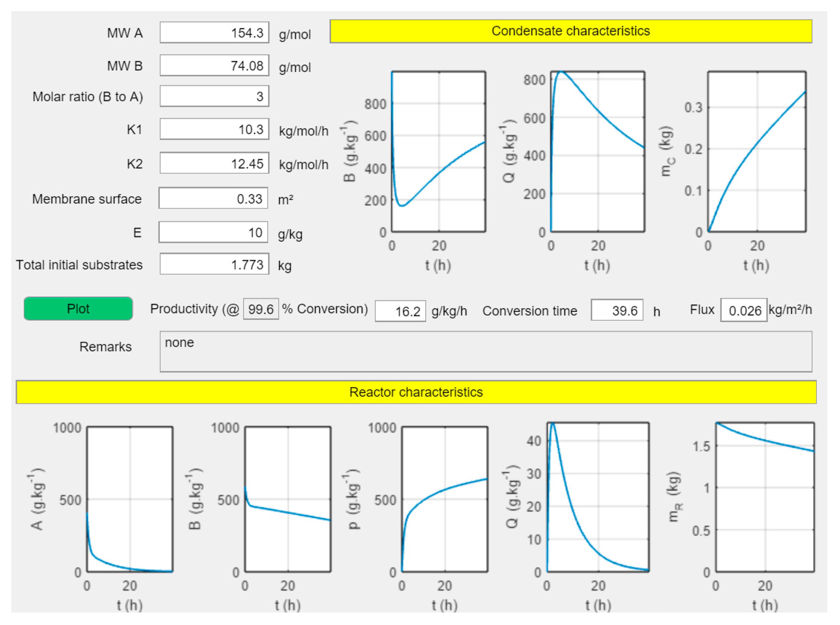Select the MW A input field
Screen dimensions: 840x625
pyautogui.click(x=214, y=32)
